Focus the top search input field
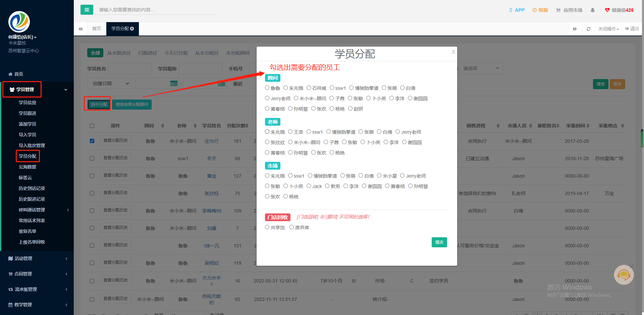The height and width of the screenshot is (315, 644). 155,10
